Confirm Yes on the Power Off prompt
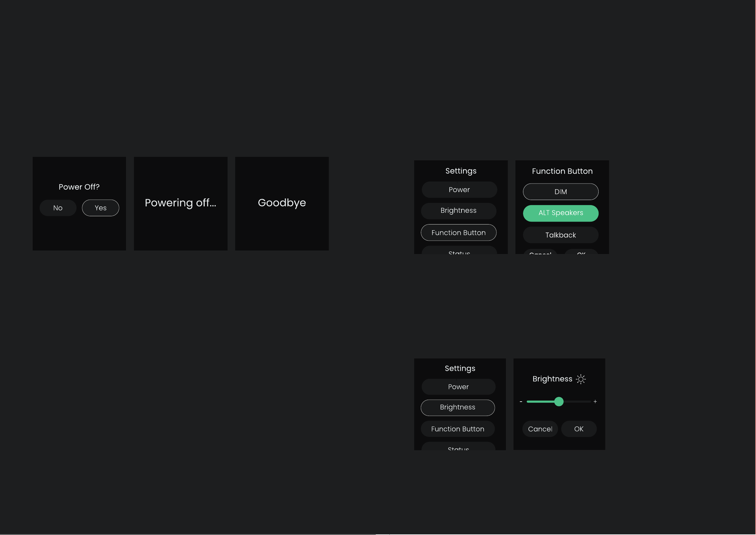 click(100, 208)
